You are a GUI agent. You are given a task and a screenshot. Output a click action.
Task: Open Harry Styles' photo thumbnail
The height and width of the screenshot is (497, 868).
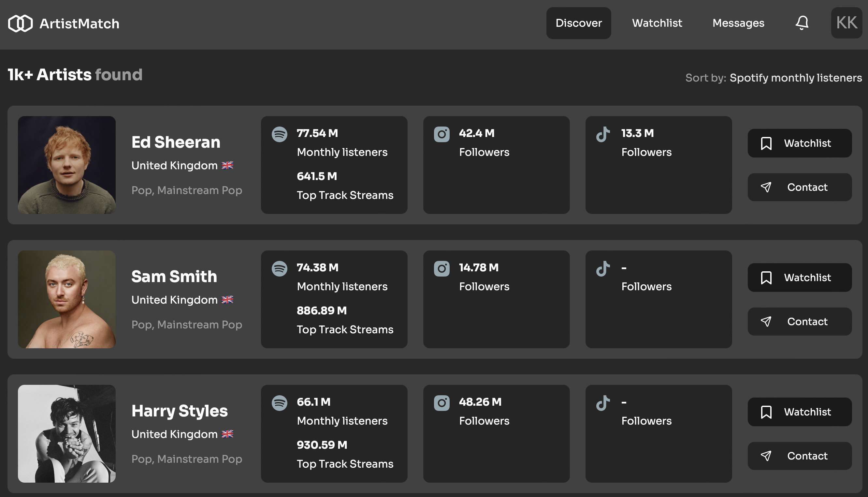67,434
